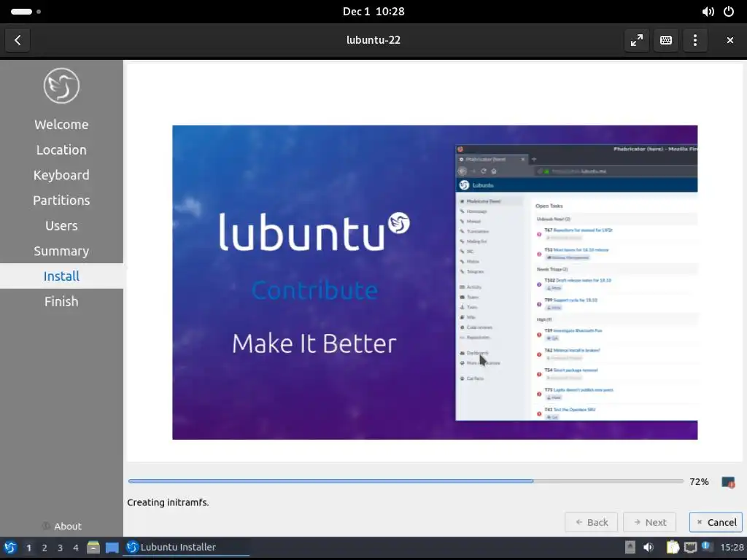Go back with the header back arrow
The image size is (747, 560).
[x=18, y=40]
